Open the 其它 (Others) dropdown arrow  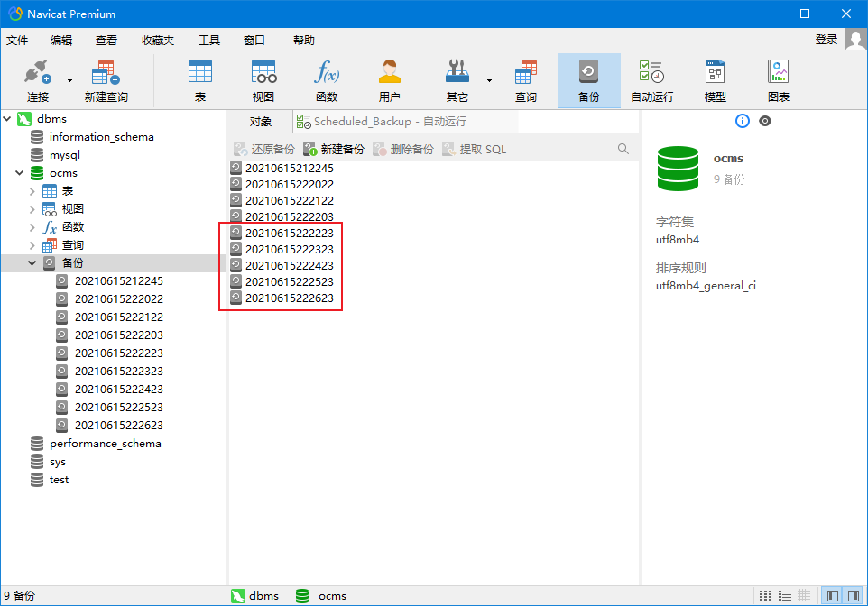coord(490,80)
